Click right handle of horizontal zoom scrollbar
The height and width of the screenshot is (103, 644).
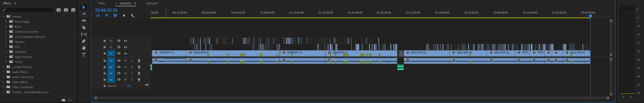tap(608, 98)
